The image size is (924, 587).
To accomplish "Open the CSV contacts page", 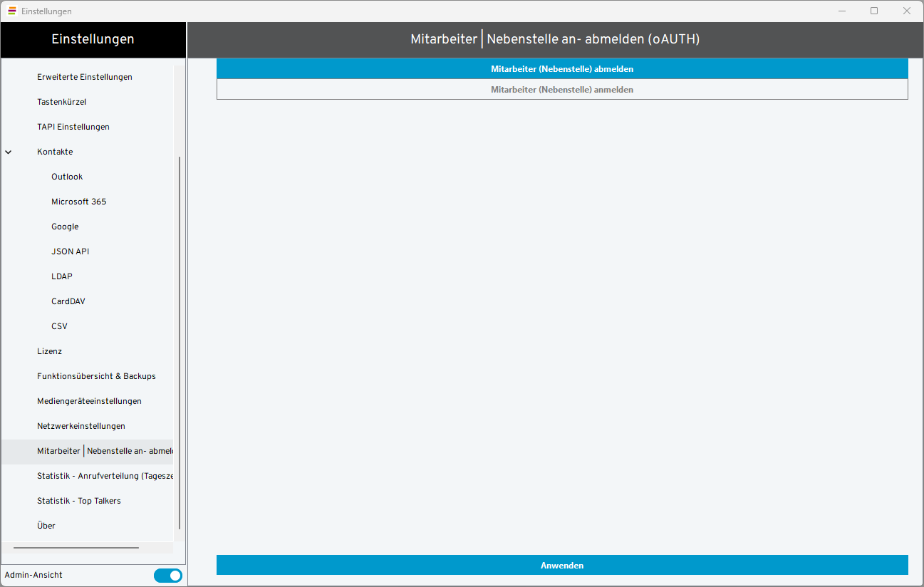I will pos(59,326).
